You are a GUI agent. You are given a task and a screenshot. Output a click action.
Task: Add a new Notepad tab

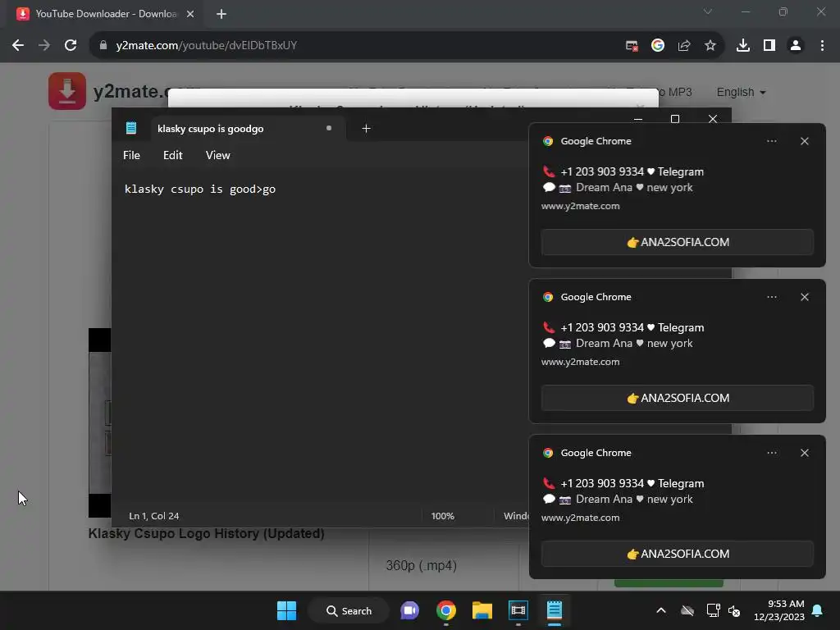(x=367, y=129)
